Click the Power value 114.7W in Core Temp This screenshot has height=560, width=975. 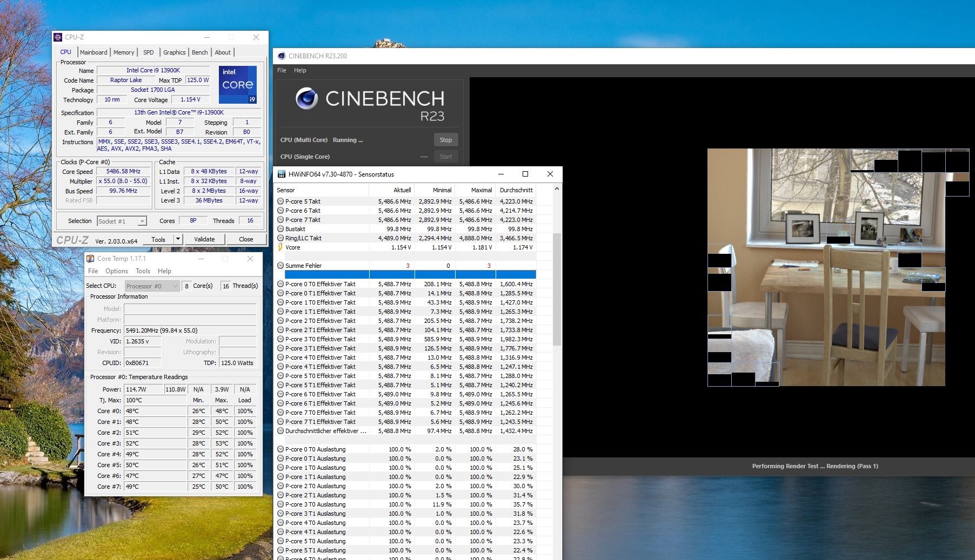tap(143, 389)
